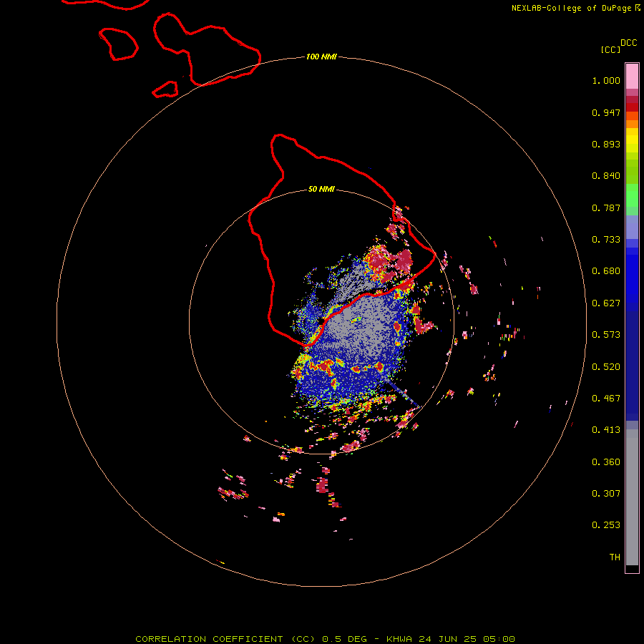Click the bright green color bar segment
The height and width of the screenshot is (644, 644).
[632, 195]
